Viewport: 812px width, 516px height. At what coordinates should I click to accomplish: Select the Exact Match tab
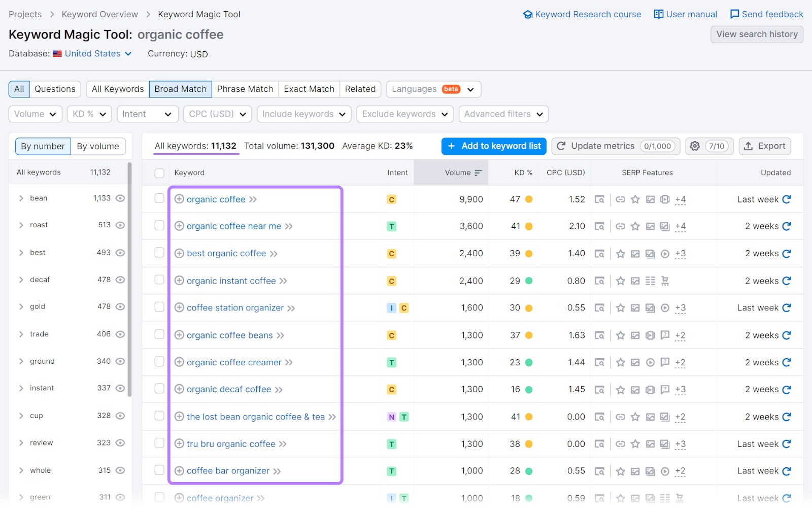pos(309,89)
